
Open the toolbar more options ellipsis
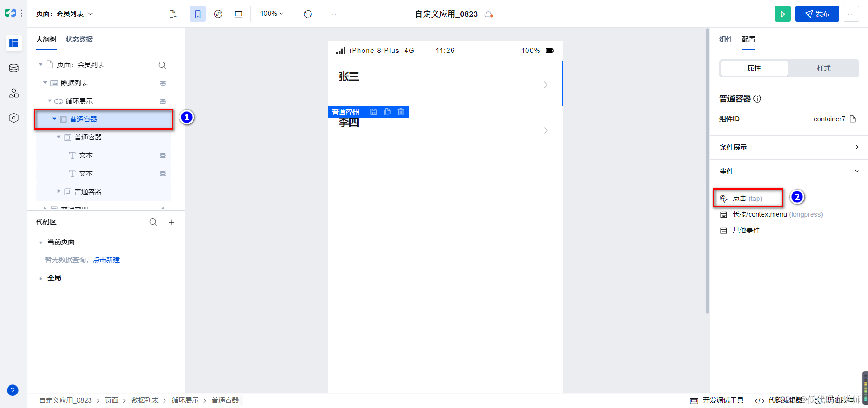[333, 14]
